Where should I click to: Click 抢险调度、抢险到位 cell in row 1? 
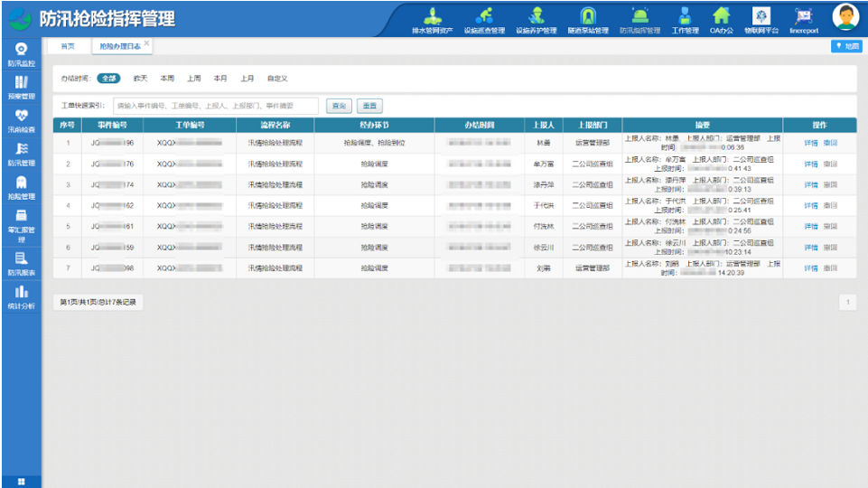374,143
